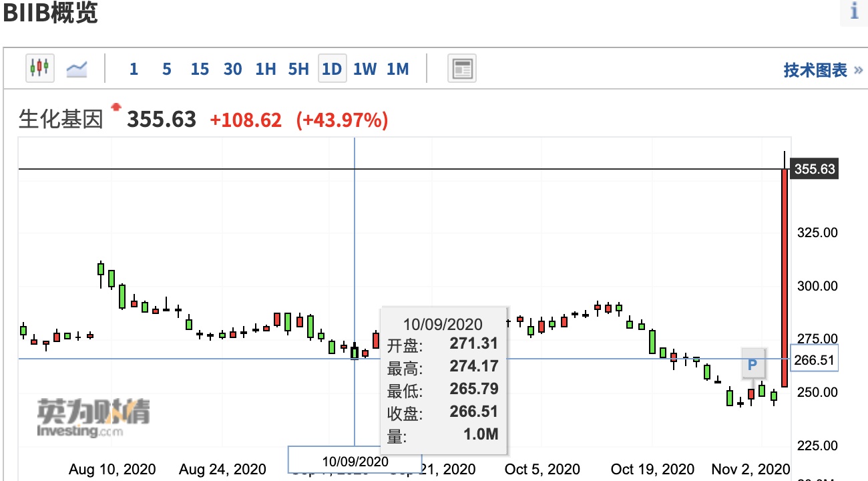This screenshot has height=481, width=868.
Task: Switch to candlestick chart view
Action: point(40,68)
